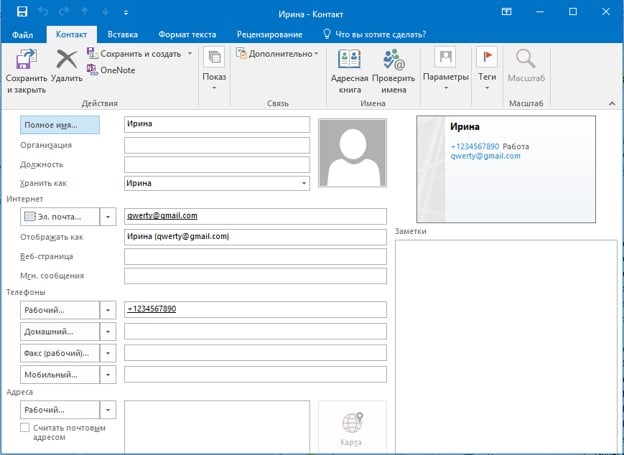
Task: Click the Карта map button
Action: pos(353,427)
